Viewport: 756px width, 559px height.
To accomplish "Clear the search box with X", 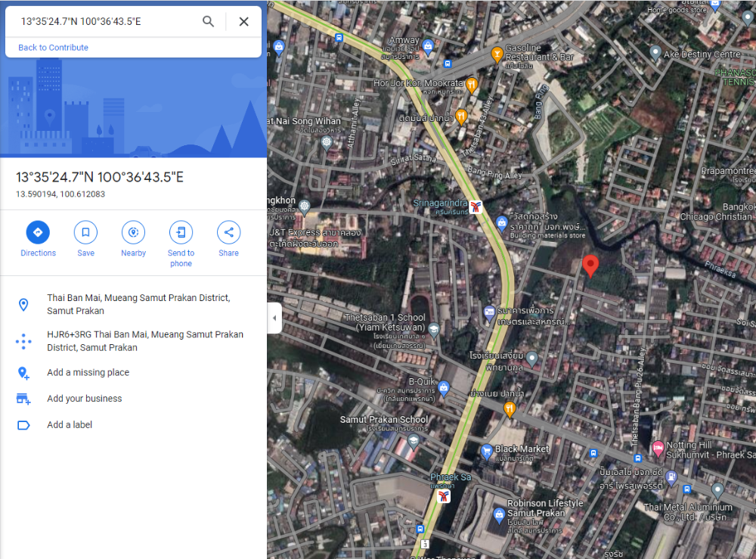I will [x=244, y=21].
